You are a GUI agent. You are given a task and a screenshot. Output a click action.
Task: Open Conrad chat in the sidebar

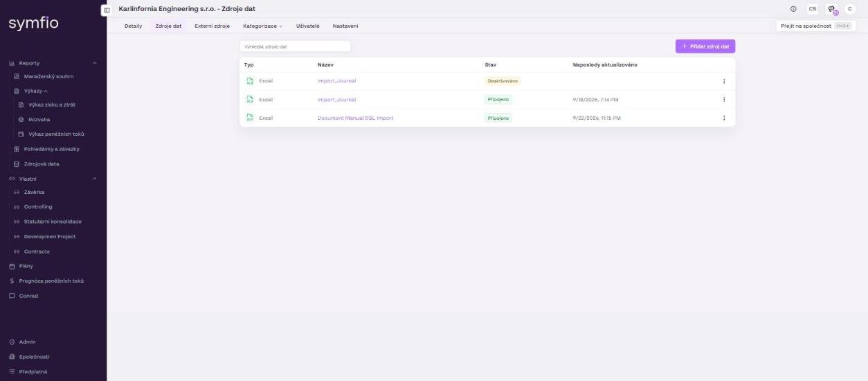coord(28,296)
